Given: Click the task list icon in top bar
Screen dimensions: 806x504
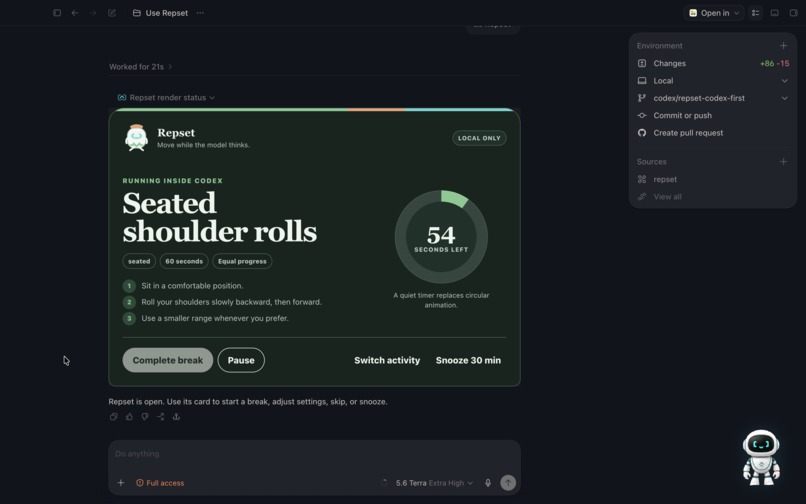Looking at the screenshot, I should 755,13.
